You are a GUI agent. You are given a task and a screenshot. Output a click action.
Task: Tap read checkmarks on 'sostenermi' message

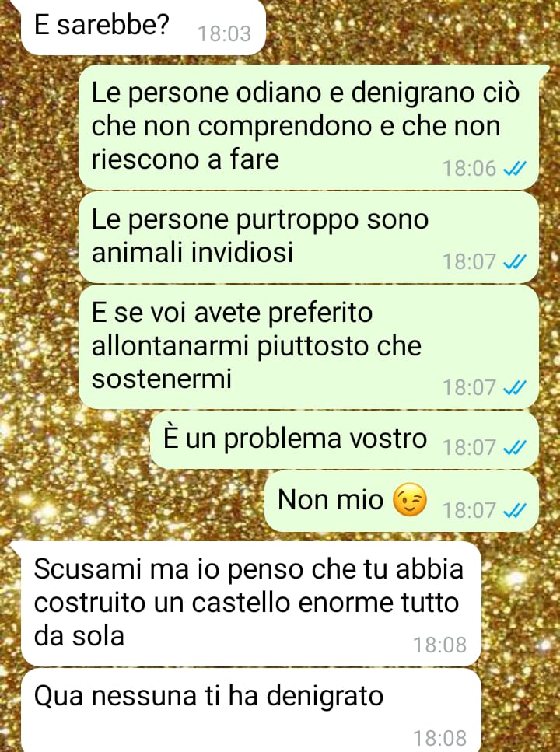point(514,387)
